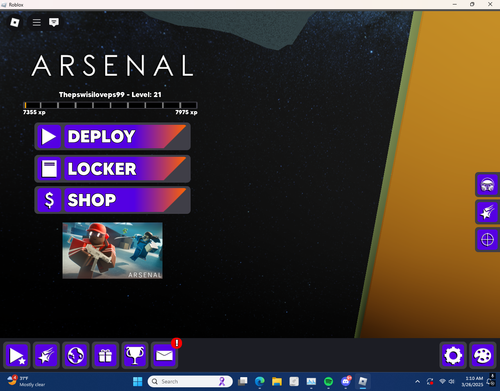Open the gear settings icon
500x391 pixels.
click(x=453, y=355)
